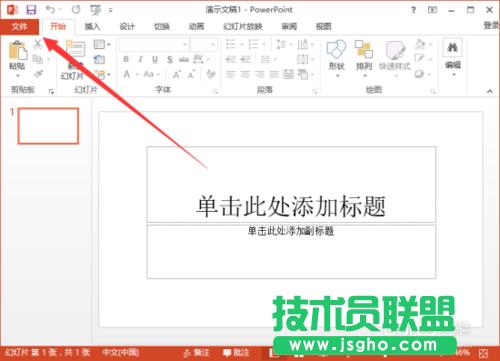Clear all formatting with eraser icon
500x361 pixels.
pos(211,74)
